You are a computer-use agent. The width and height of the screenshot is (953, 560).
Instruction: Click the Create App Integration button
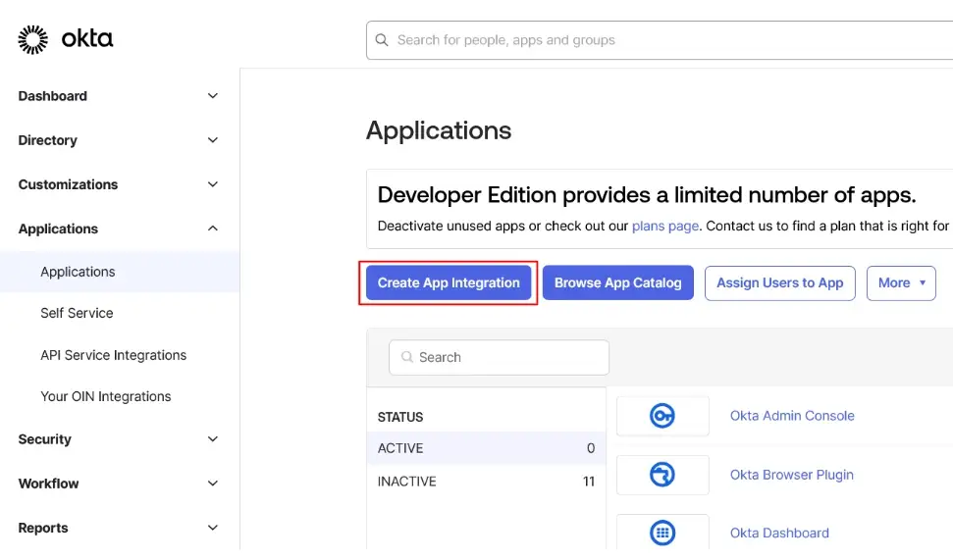(x=449, y=283)
